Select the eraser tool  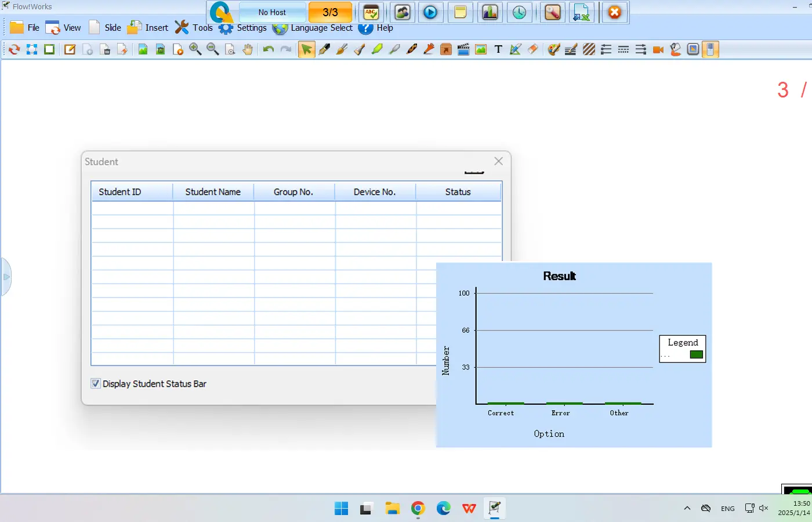coord(533,49)
